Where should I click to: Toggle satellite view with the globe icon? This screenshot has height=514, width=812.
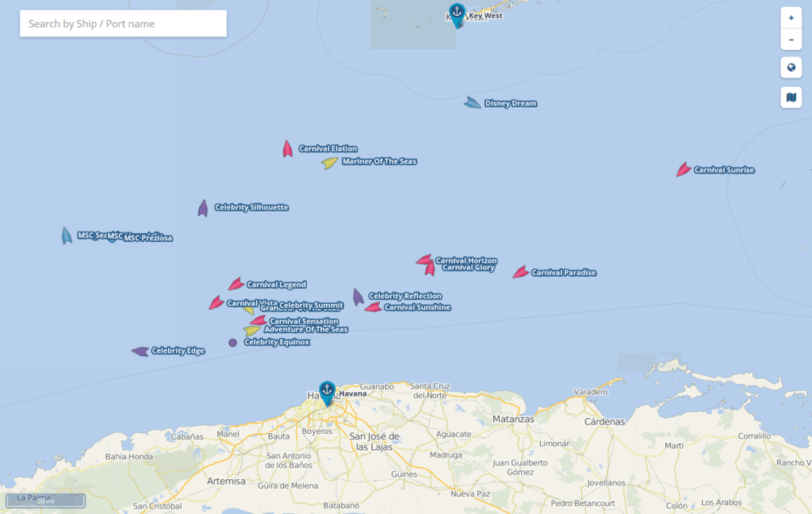(791, 67)
